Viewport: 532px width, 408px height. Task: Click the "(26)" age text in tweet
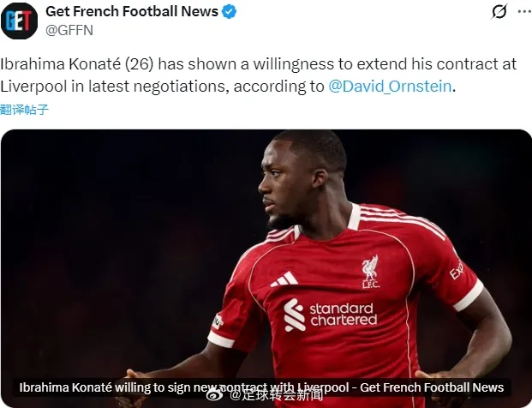[x=139, y=64]
